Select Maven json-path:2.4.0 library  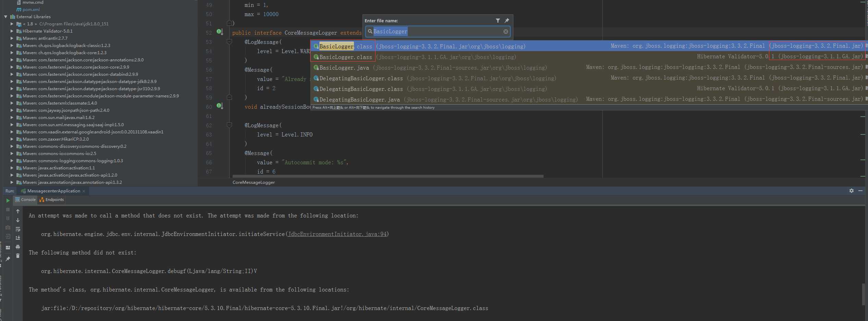66,110
